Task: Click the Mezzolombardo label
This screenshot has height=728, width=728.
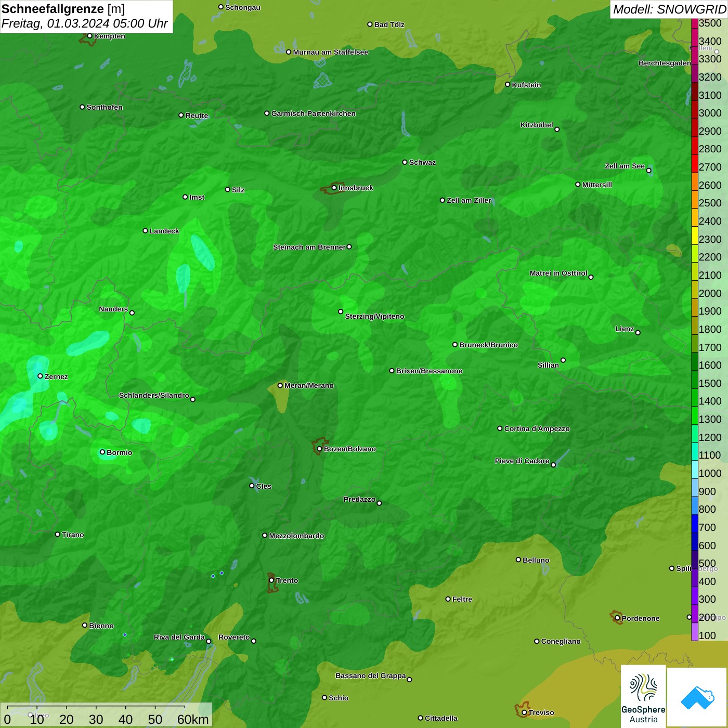Action: coord(296,536)
